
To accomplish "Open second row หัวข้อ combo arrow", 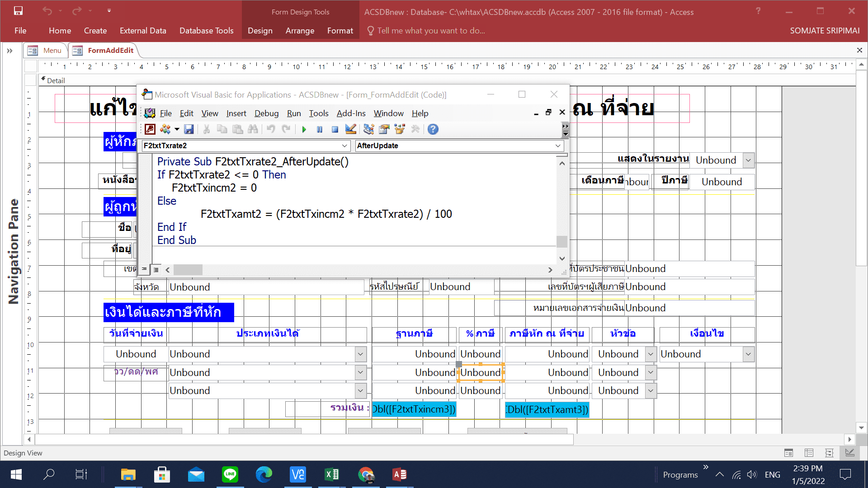I will [x=651, y=372].
